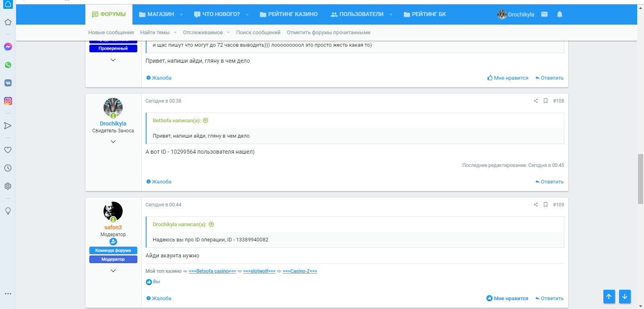The width and height of the screenshot is (644, 309).
Task: Open VK messenger in the sidebar
Action: (x=8, y=83)
